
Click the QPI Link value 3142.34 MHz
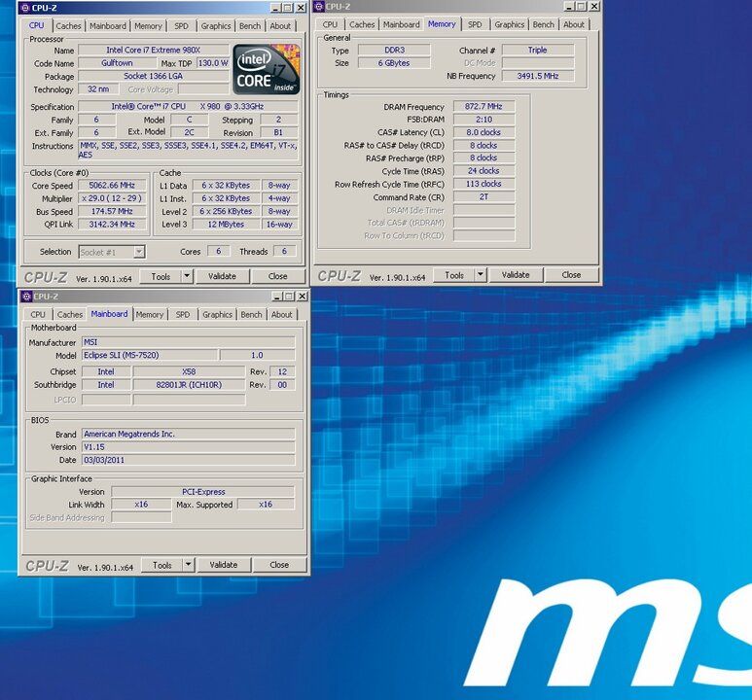click(x=112, y=224)
